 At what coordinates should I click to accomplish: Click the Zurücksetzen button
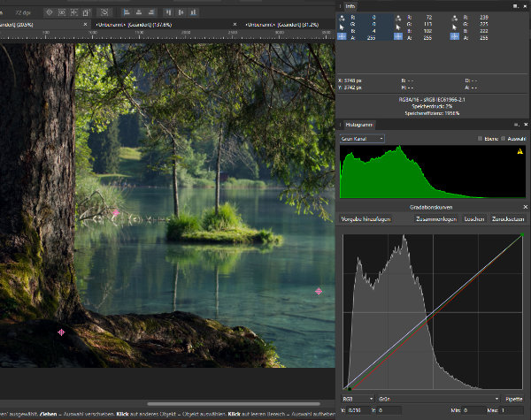click(507, 219)
